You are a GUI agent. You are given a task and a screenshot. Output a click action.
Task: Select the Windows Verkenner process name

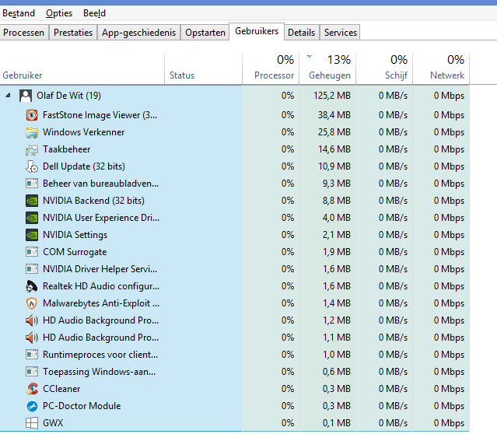pyautogui.click(x=84, y=132)
